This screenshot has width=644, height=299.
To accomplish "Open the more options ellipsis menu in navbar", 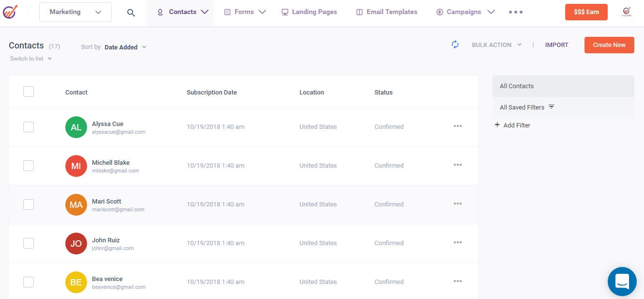I will click(515, 12).
